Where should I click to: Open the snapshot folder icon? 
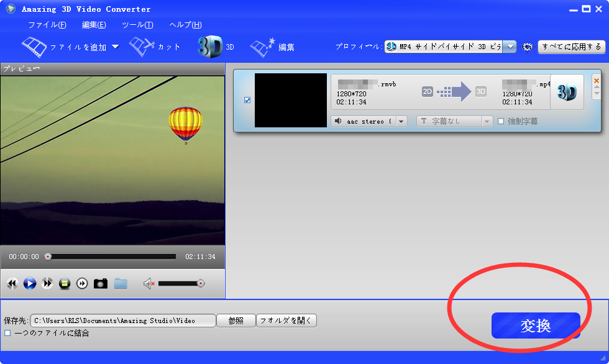(x=121, y=284)
